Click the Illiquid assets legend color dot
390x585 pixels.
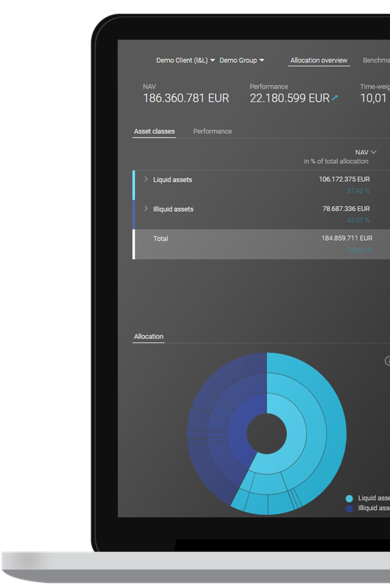[x=349, y=509]
